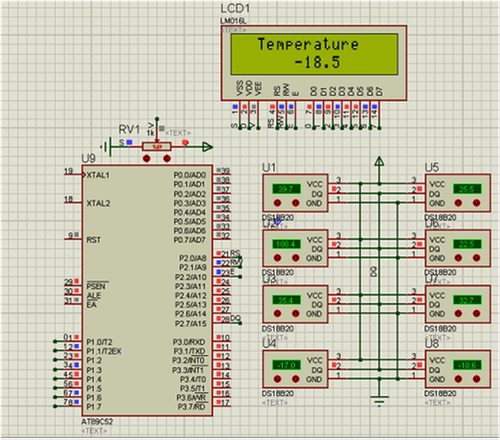Click the left red button on sensor U2
500x440 pixels.
(277, 258)
